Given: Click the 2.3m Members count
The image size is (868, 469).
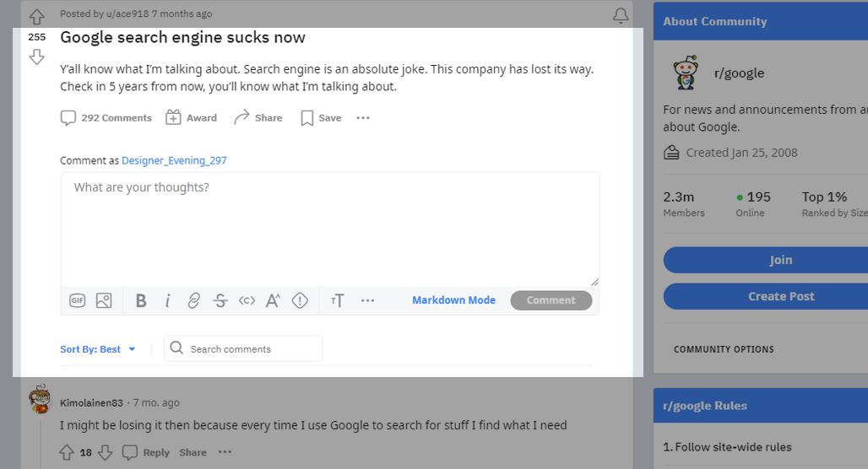Looking at the screenshot, I should [684, 203].
